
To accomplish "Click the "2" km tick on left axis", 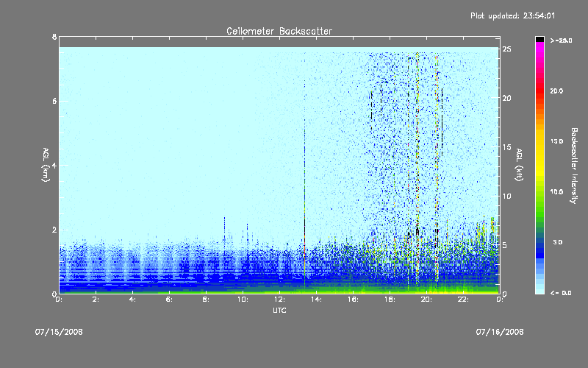I will (54, 230).
